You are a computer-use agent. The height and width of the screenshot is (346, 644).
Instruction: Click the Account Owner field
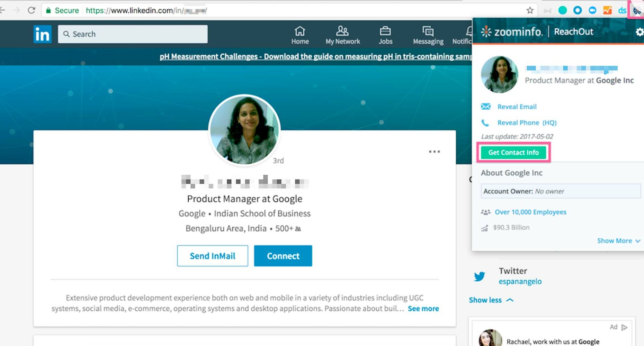point(561,191)
